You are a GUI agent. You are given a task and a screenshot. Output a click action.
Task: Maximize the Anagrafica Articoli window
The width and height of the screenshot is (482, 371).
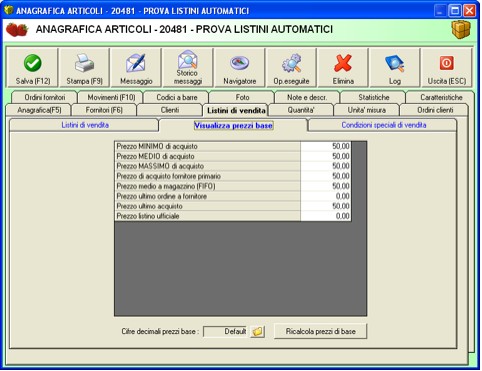455,11
